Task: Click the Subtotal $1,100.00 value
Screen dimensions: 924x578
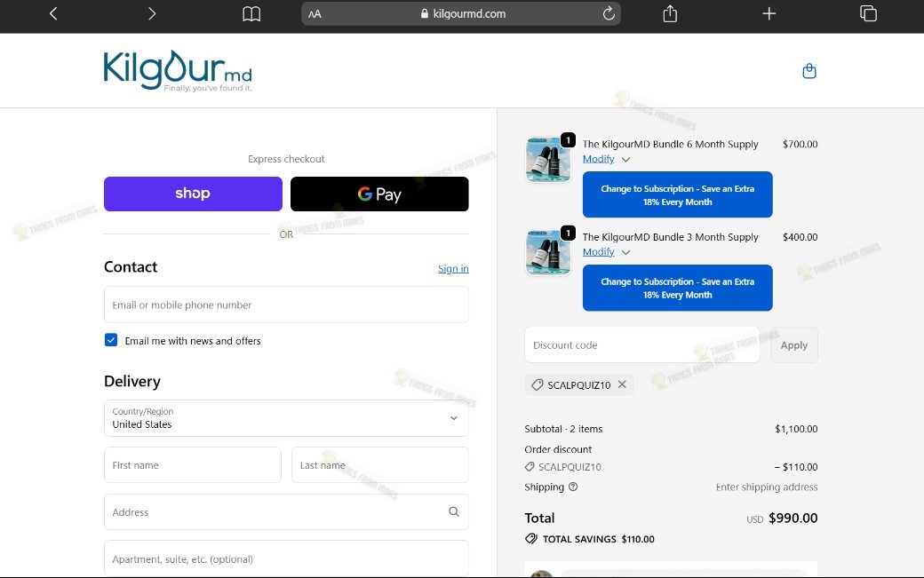Action: pyautogui.click(x=796, y=429)
